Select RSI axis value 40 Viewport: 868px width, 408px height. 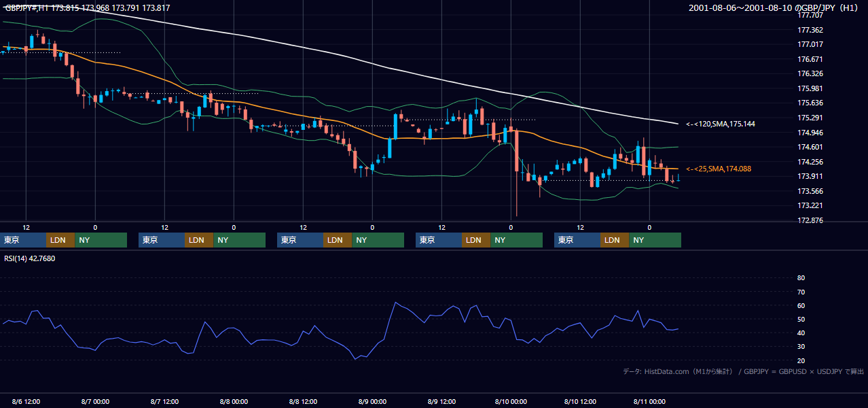(801, 333)
